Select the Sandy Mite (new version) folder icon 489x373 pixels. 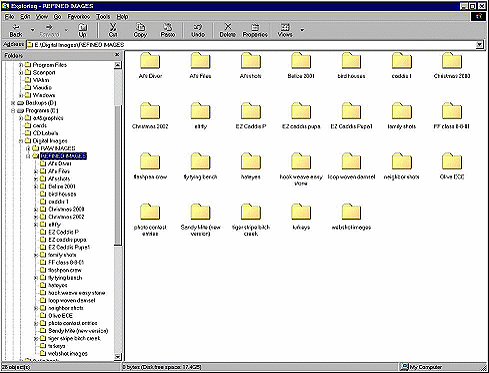pyautogui.click(x=200, y=212)
